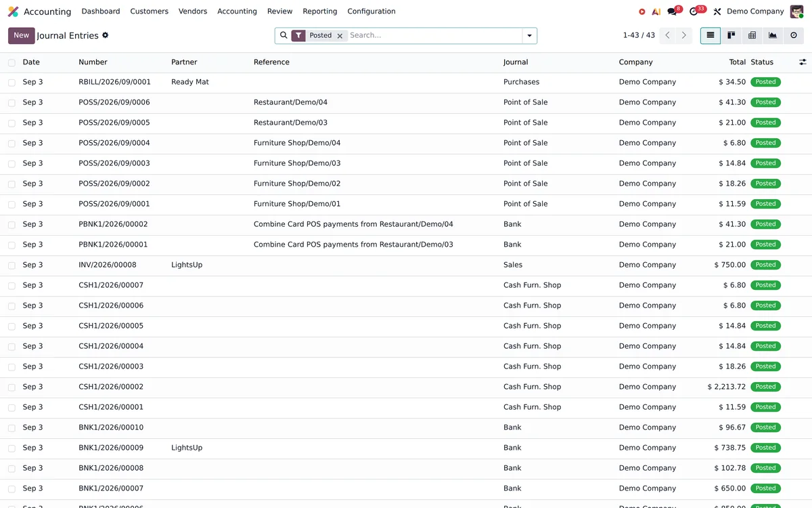
Task: Switch to list view
Action: [710, 35]
